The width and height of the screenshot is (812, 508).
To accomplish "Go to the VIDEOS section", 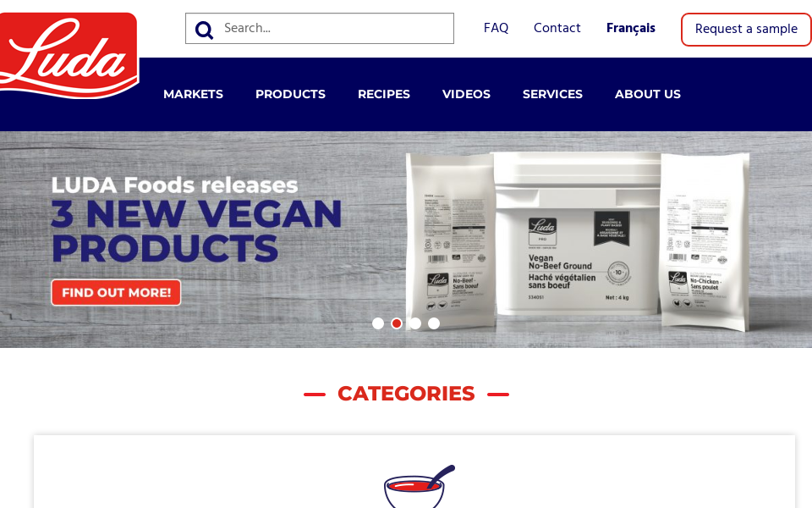I will tap(466, 94).
